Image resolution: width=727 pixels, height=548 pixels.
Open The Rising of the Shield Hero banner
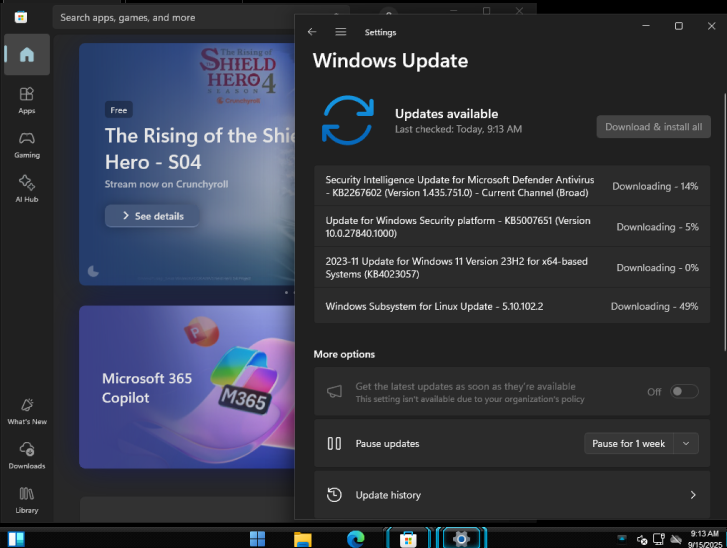187,164
